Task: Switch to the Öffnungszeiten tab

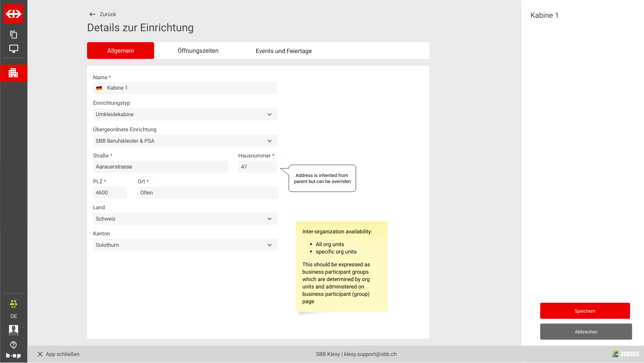Action: pyautogui.click(x=198, y=51)
